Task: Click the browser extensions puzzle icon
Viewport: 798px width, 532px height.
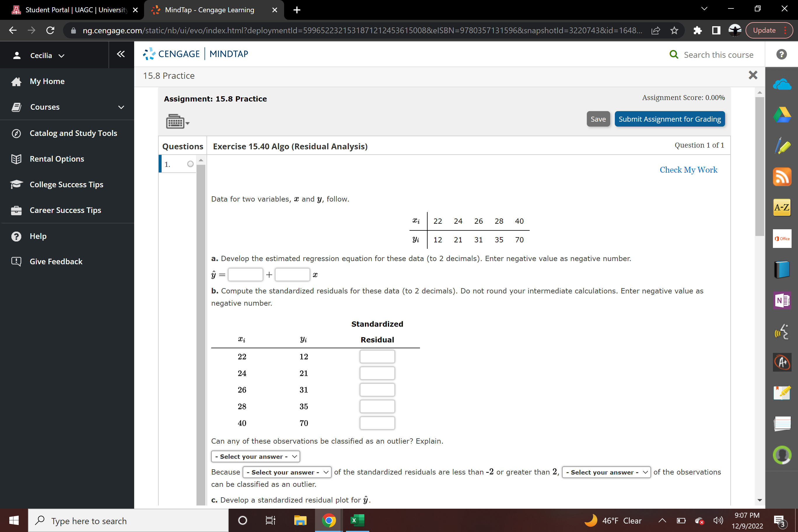Action: point(698,30)
